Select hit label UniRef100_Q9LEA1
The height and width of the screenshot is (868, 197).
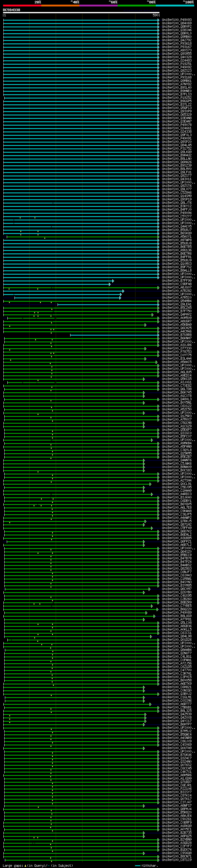[x=177, y=304]
